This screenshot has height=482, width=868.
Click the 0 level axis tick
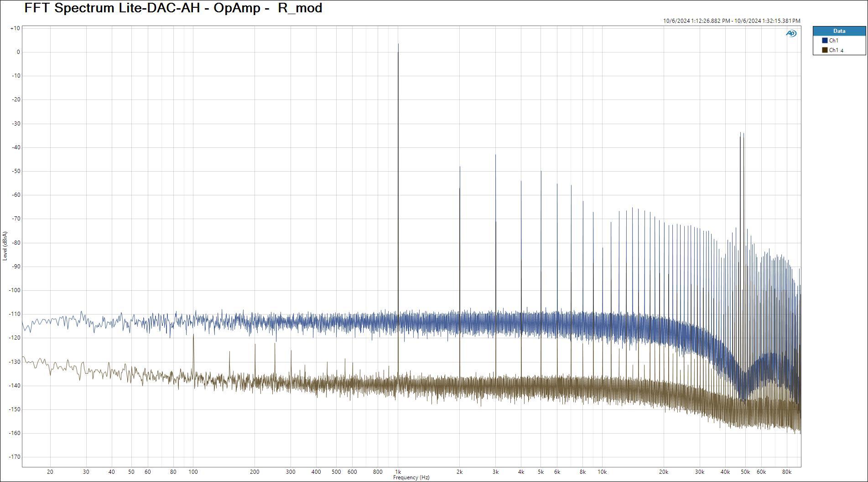coord(18,52)
